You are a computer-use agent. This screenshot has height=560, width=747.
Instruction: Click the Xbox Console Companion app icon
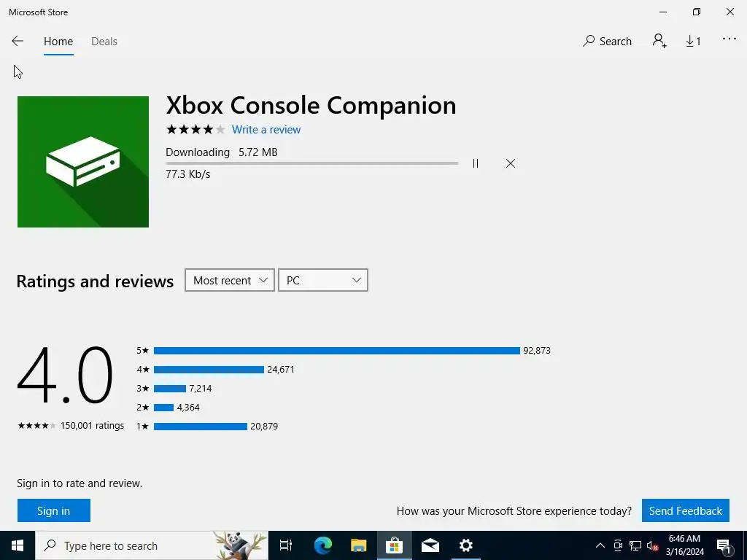pos(83,162)
